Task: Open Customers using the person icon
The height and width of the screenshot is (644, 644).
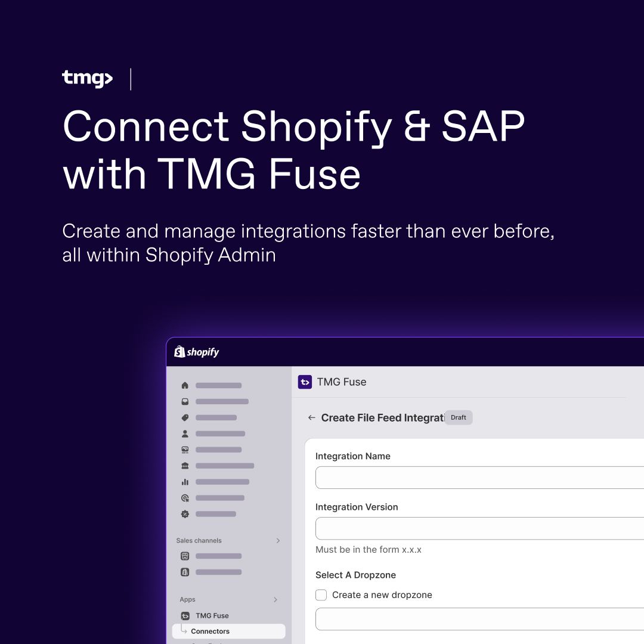Action: tap(185, 434)
